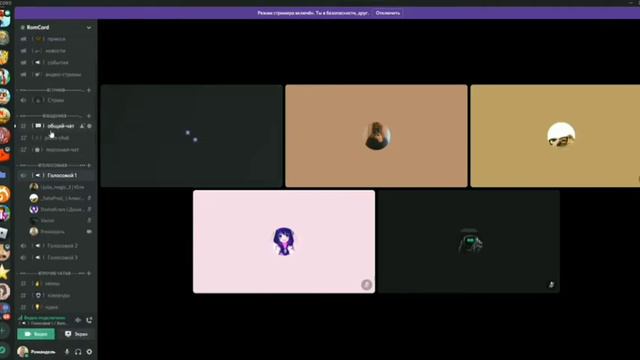Join the Голосовой 3 voice channel
640x360 pixels.
pos(56,258)
